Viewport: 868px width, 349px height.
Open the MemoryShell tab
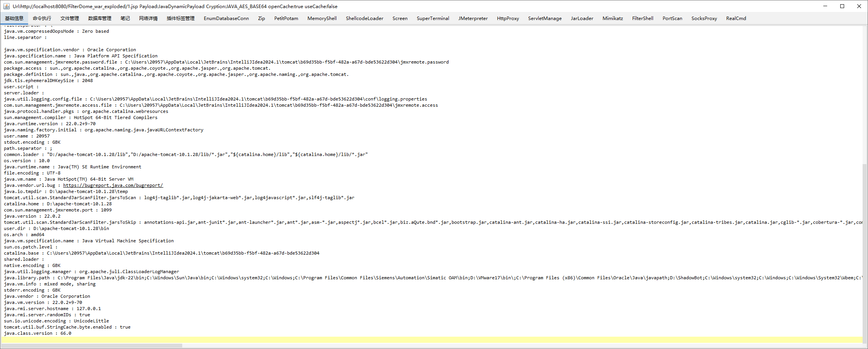click(x=322, y=18)
